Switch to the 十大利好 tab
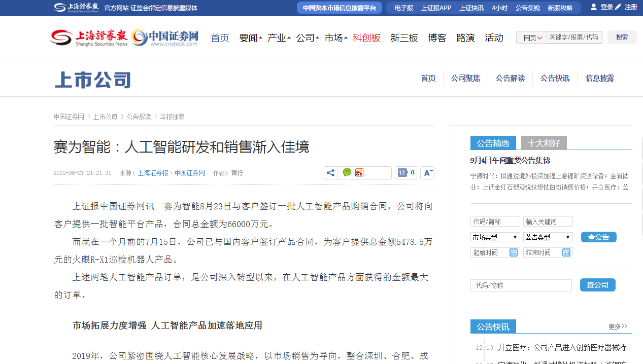This screenshot has height=364, width=643. (544, 143)
